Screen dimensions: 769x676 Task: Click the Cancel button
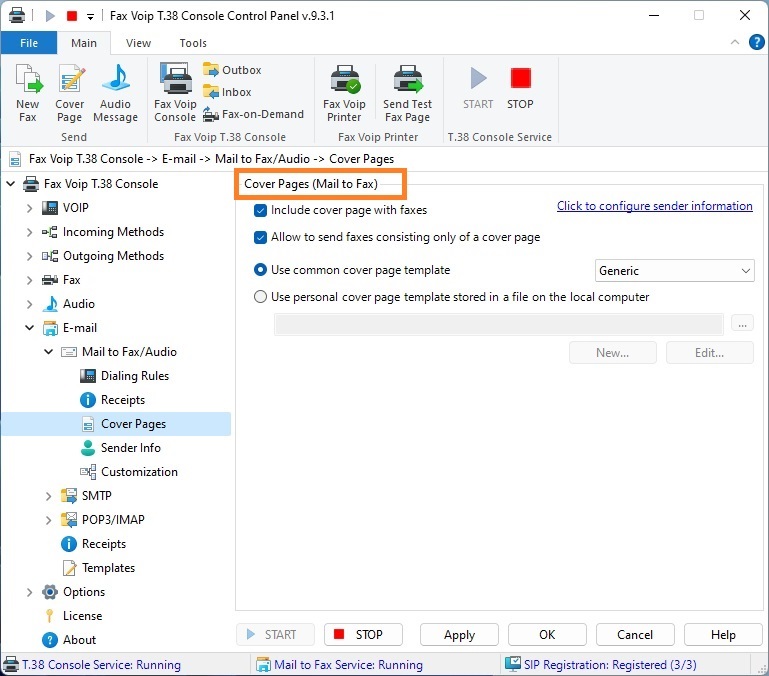pos(635,635)
